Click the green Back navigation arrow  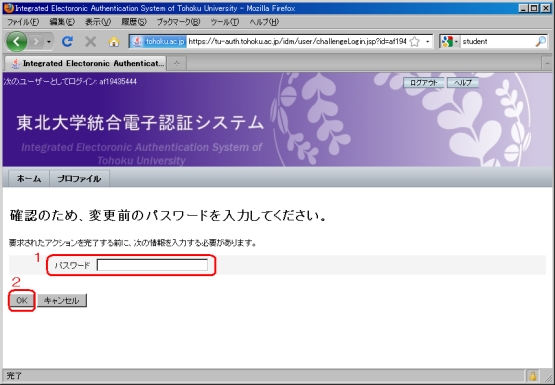[x=16, y=41]
